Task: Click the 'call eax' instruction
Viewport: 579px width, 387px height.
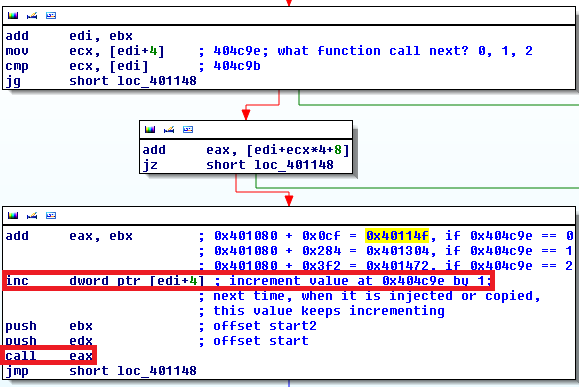Action: 49,356
